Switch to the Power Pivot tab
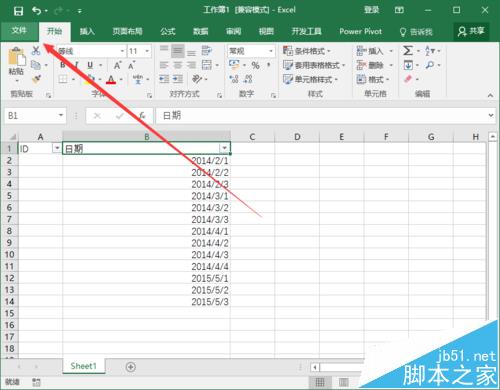500x390 pixels. [x=360, y=32]
